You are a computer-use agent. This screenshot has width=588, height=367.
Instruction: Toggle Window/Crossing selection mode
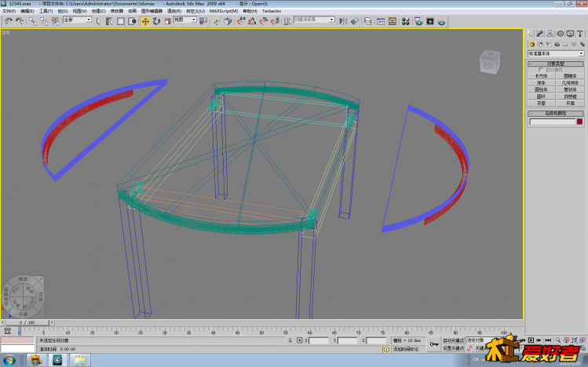click(x=133, y=21)
